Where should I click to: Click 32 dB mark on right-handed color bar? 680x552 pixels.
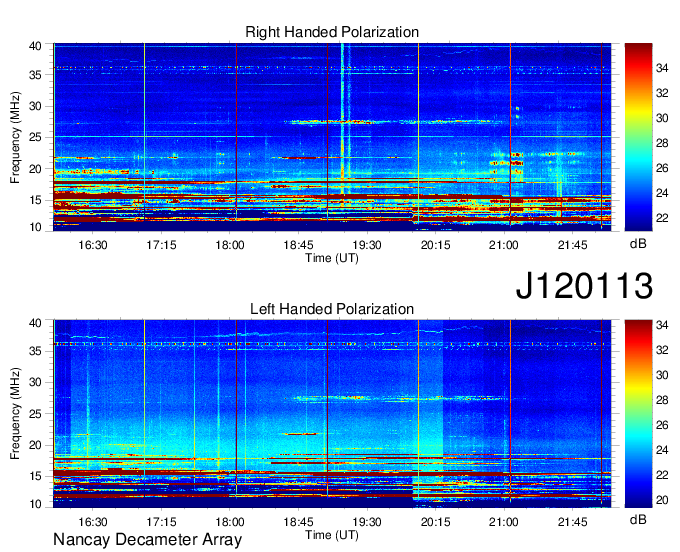pos(662,93)
